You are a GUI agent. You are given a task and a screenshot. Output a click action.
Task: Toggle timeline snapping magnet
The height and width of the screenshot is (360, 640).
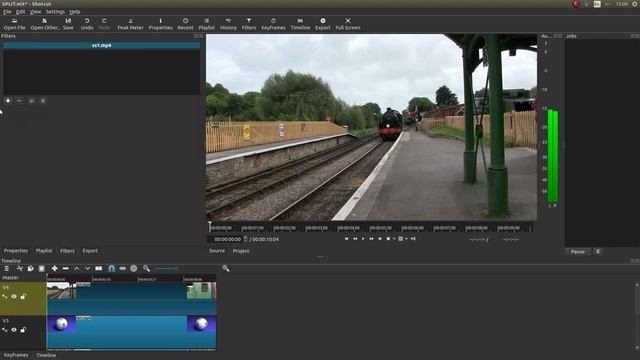pyautogui.click(x=111, y=268)
